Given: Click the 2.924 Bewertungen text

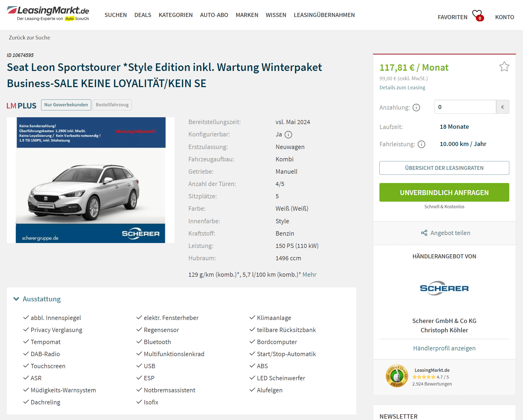Looking at the screenshot, I should (x=432, y=384).
